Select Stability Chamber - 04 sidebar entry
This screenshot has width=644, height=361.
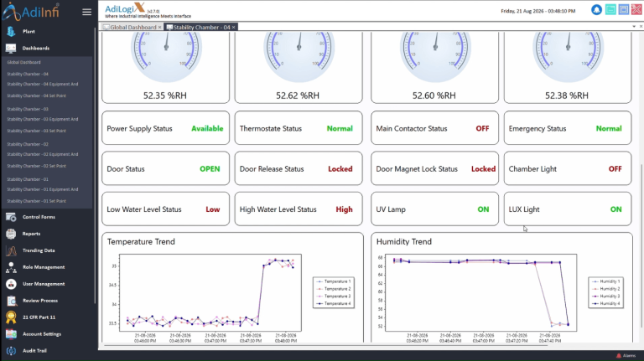point(28,75)
